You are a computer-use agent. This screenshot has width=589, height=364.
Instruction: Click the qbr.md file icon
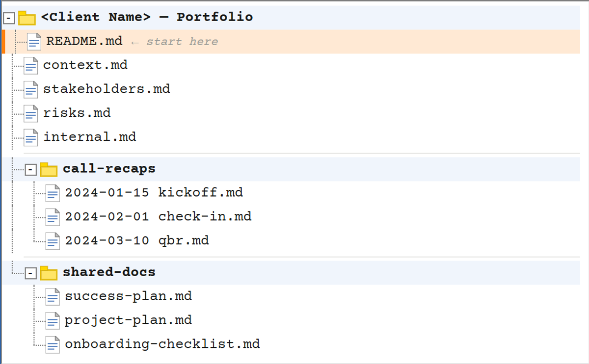click(x=53, y=241)
